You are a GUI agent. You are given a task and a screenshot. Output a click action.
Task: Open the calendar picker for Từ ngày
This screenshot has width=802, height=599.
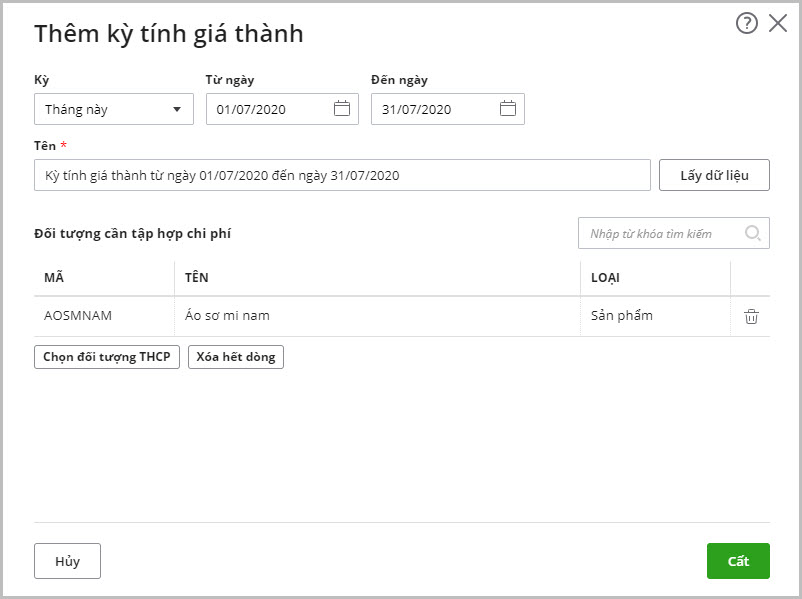tap(342, 109)
